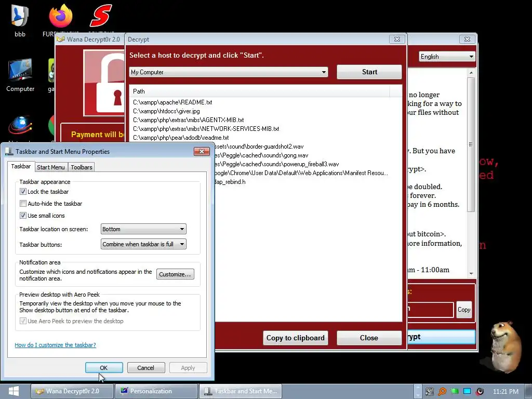Click the Show desktop button at the taskbar end
The height and width of the screenshot is (399, 532).
click(x=528, y=391)
